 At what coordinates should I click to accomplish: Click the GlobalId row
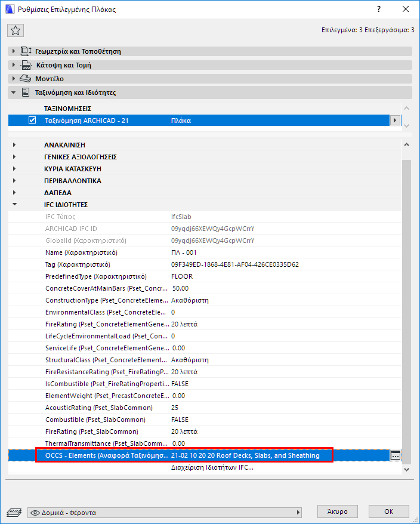tap(205, 241)
